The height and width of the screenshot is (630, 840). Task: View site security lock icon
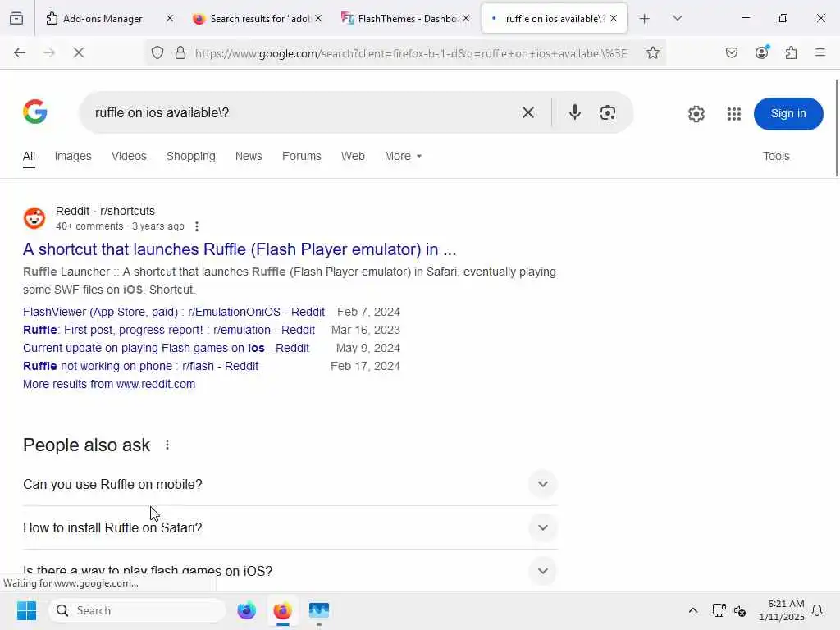click(180, 52)
